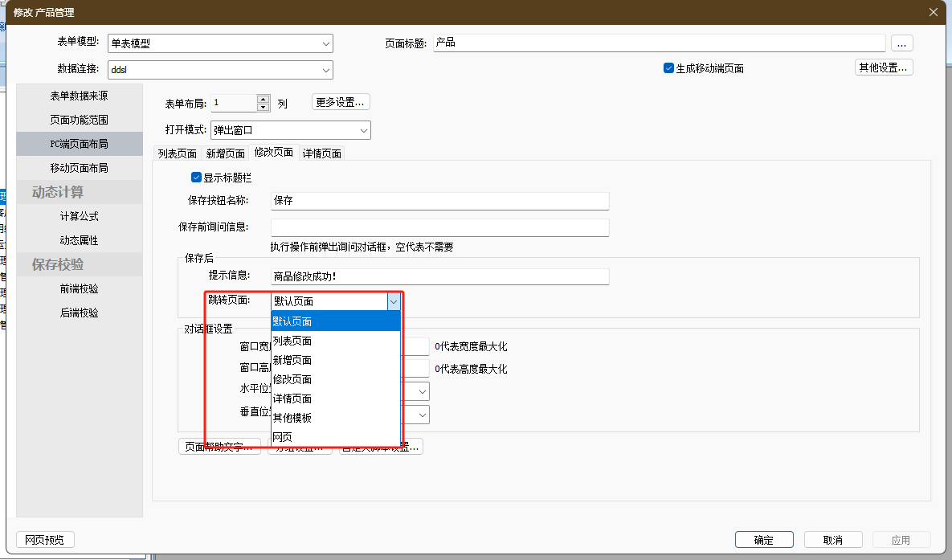Switch to the 详情页面 tab
The height and width of the screenshot is (560, 952).
pyautogui.click(x=322, y=153)
